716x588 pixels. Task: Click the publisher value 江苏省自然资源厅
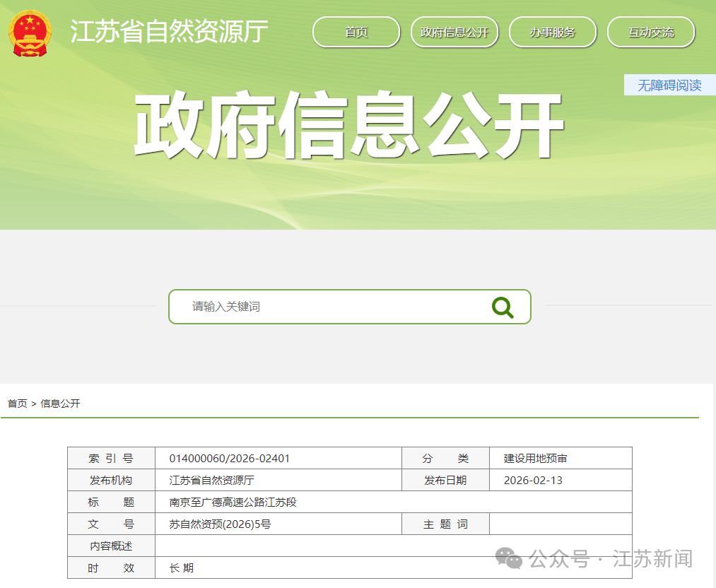tap(211, 481)
